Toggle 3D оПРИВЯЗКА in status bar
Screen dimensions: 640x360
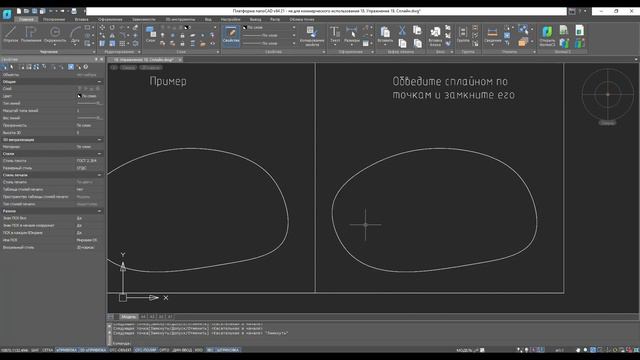pos(93,350)
